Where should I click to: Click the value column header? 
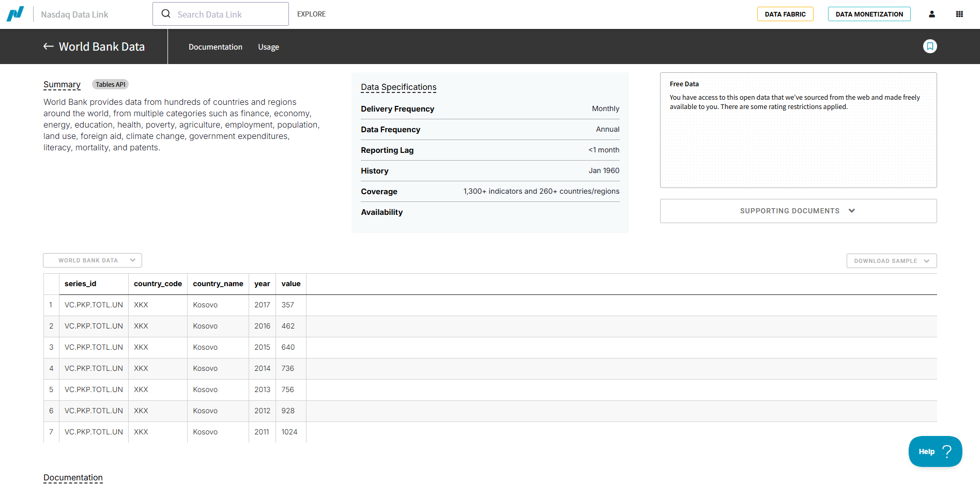coord(291,284)
